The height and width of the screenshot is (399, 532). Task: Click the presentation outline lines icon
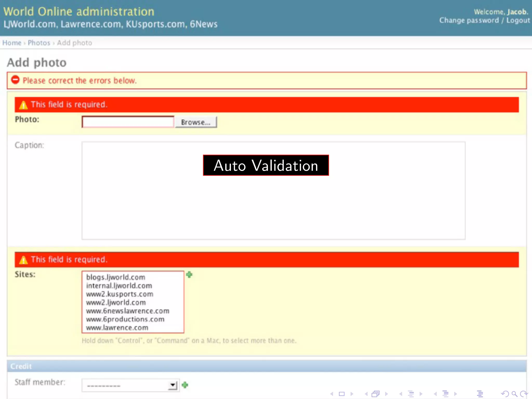pyautogui.click(x=480, y=394)
